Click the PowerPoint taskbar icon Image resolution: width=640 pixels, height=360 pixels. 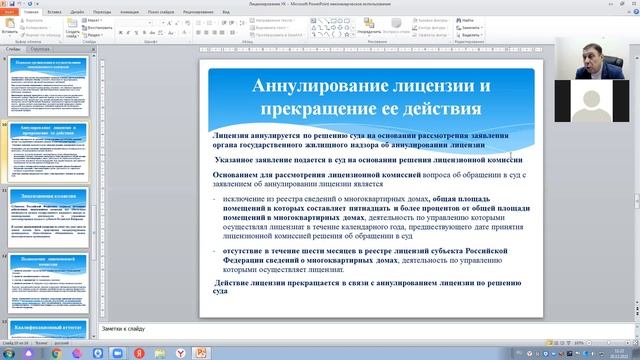coord(200,353)
